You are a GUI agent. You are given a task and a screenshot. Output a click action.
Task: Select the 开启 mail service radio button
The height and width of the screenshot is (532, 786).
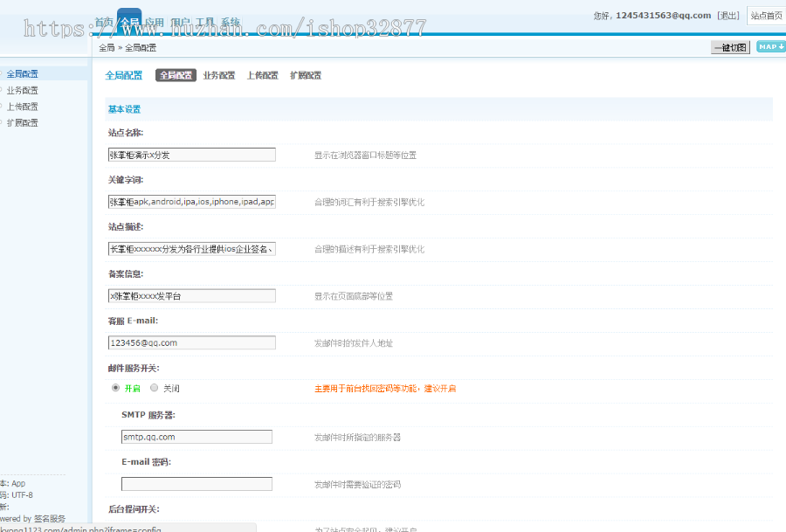pos(116,388)
